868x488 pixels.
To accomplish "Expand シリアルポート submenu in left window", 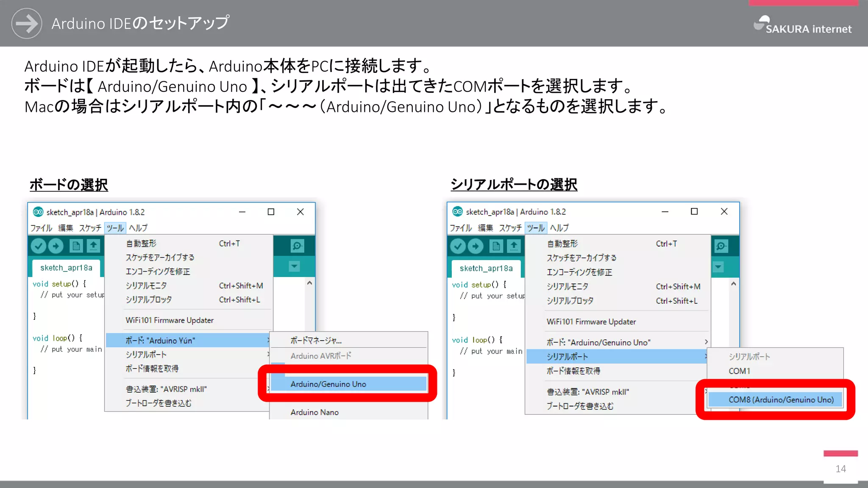I will 188,355.
